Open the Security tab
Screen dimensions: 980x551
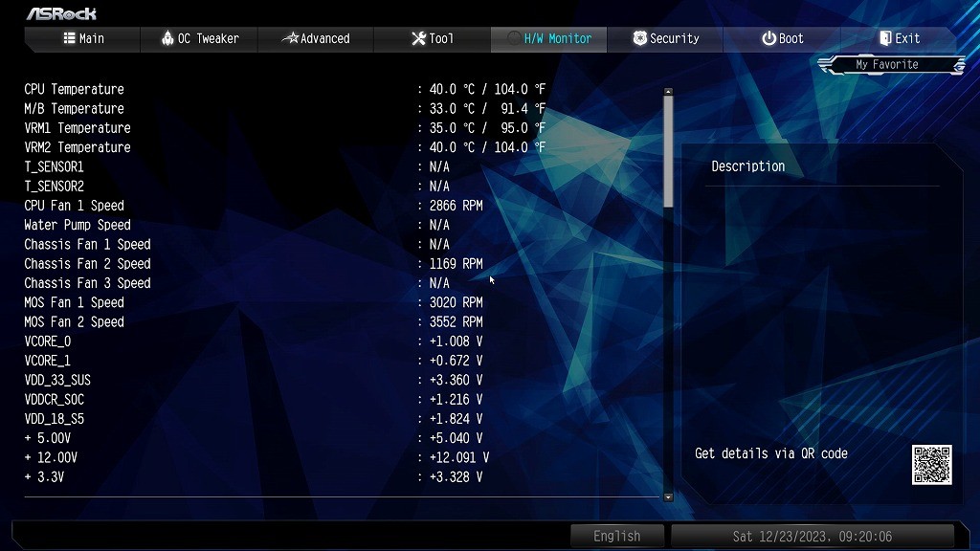point(665,38)
